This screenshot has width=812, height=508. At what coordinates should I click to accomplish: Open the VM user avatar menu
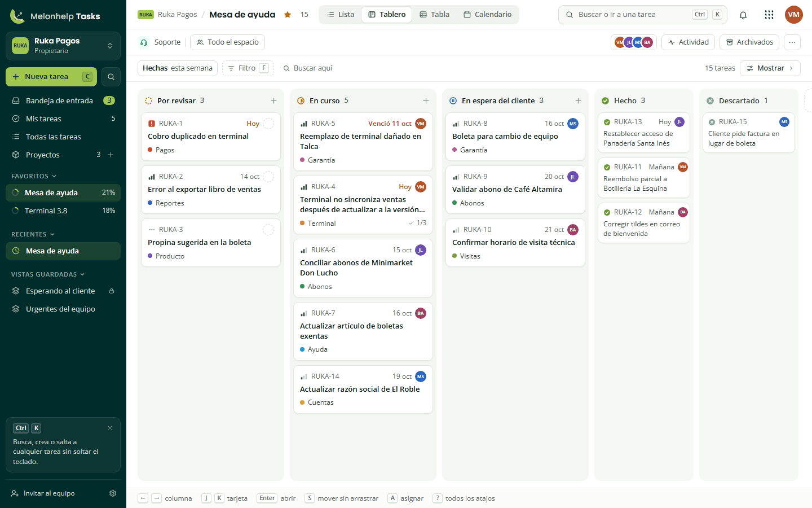[794, 15]
